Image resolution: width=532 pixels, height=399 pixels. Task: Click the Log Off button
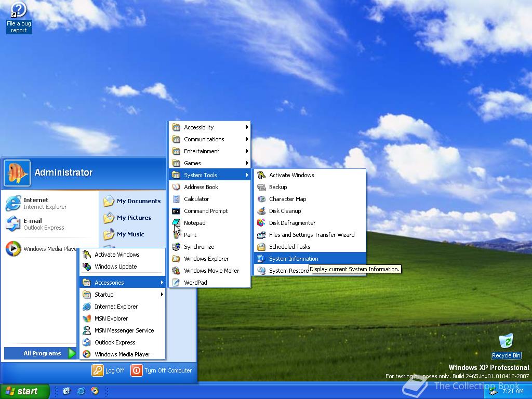pos(108,370)
